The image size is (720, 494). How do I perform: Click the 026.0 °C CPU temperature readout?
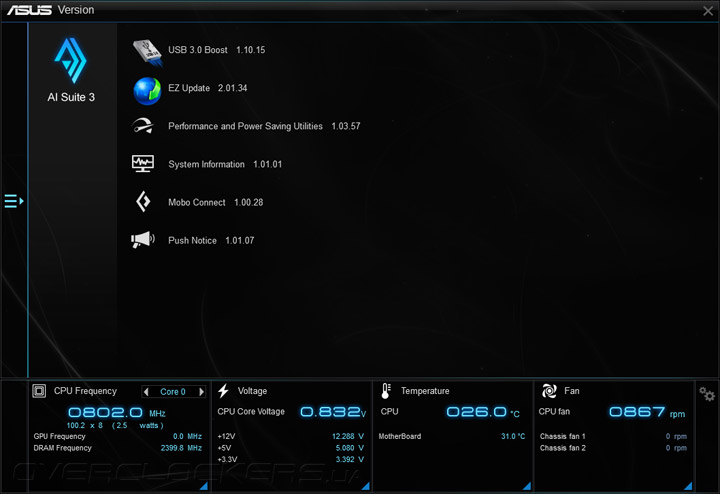pyautogui.click(x=483, y=412)
